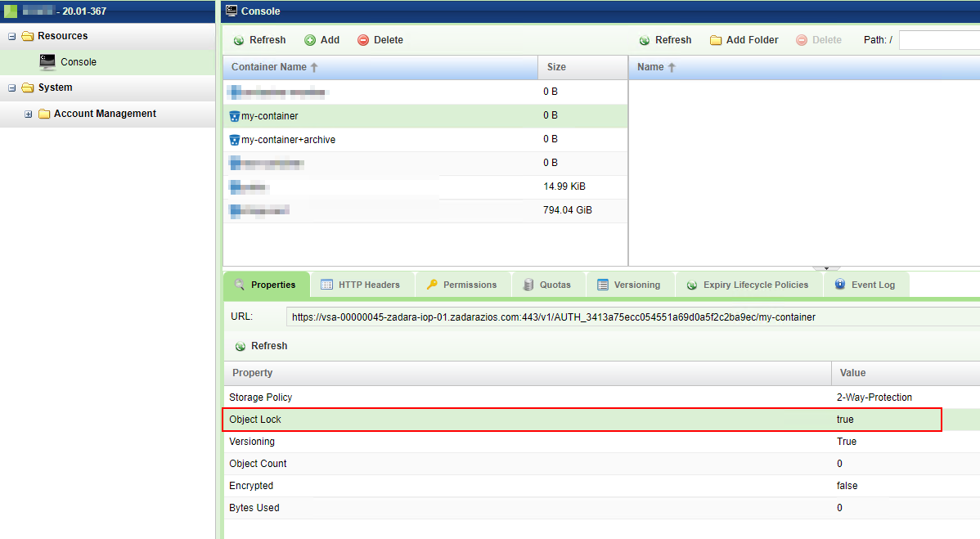Refresh the objects pane next to Add Folder
This screenshot has width=980, height=539.
pyautogui.click(x=665, y=40)
